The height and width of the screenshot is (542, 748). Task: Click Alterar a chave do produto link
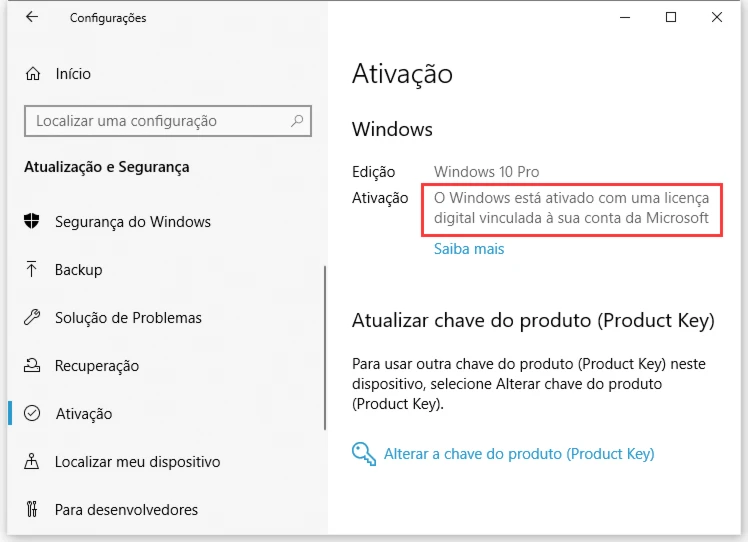click(x=519, y=454)
